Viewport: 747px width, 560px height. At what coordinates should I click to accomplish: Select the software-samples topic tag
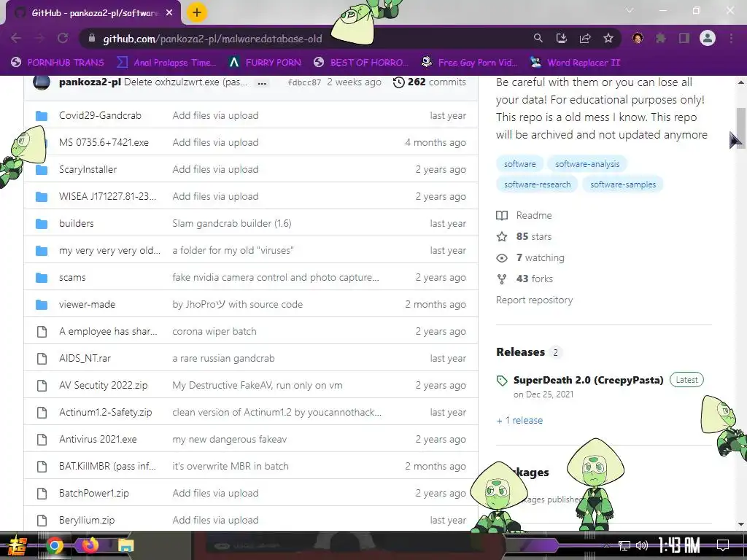(x=623, y=184)
